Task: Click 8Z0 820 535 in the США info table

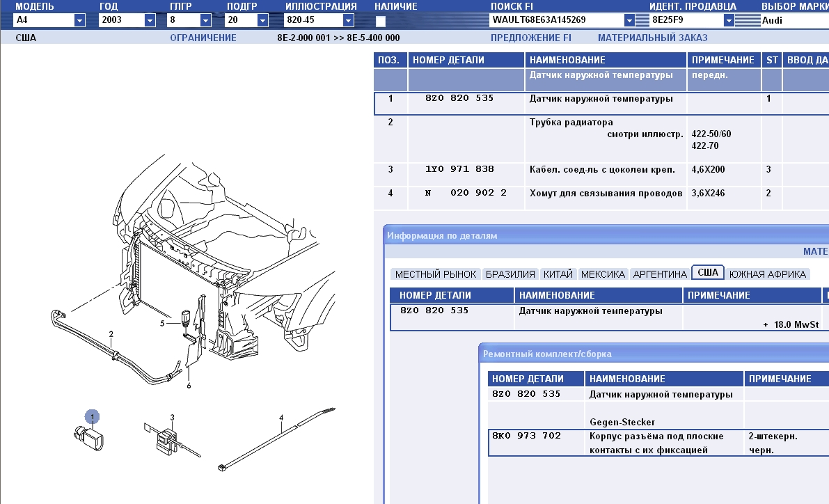Action: click(434, 310)
